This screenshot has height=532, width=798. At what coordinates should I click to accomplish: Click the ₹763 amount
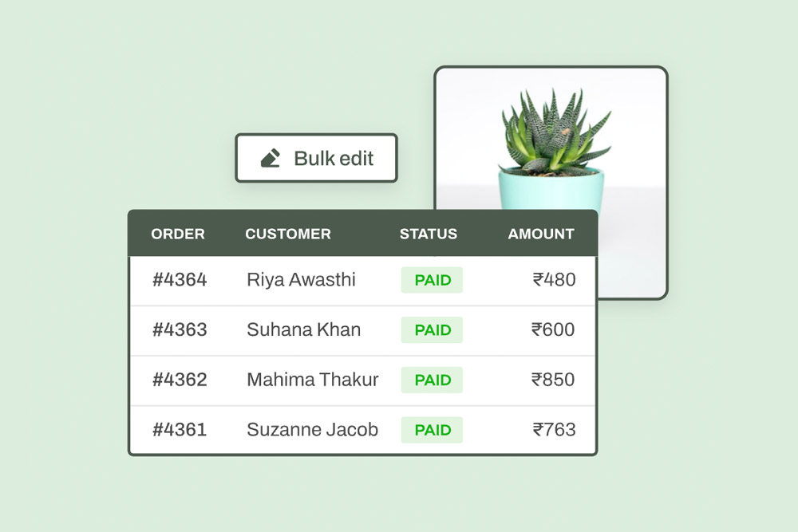coord(554,430)
